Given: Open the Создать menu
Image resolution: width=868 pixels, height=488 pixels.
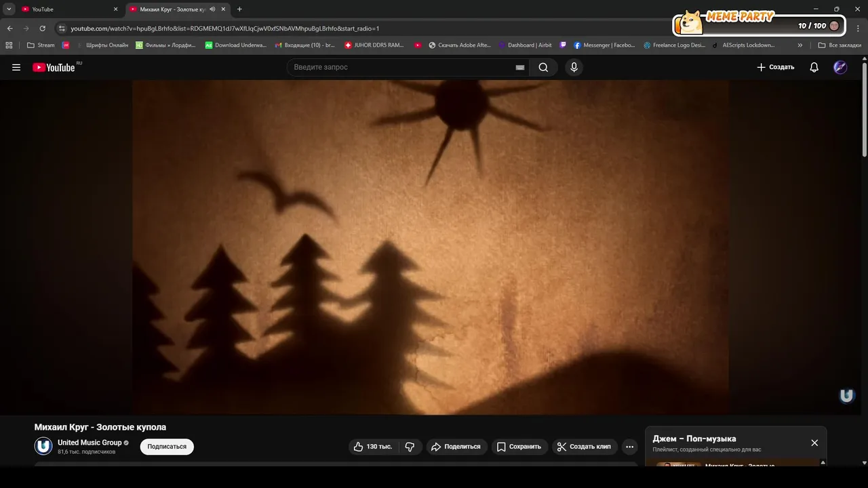Looking at the screenshot, I should pyautogui.click(x=775, y=67).
